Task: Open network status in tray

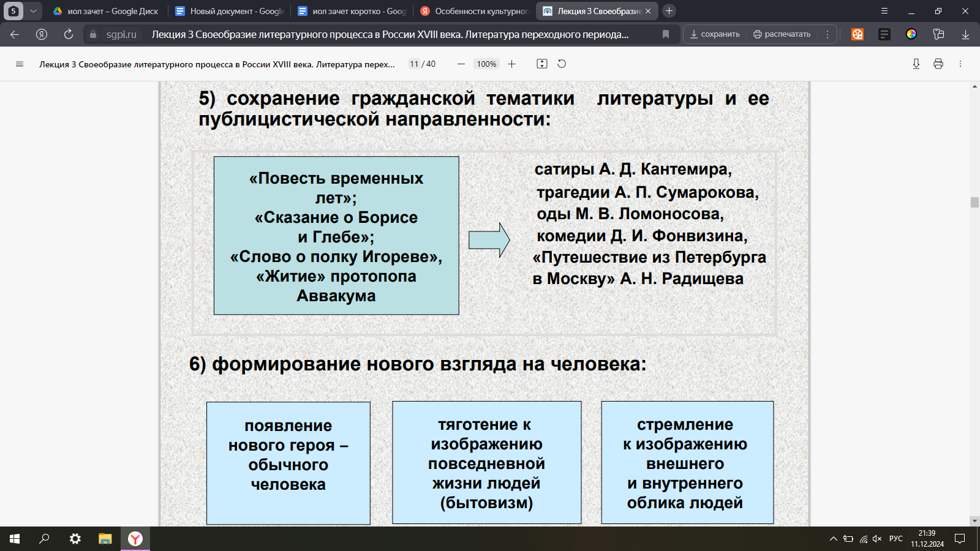Action: pyautogui.click(x=863, y=539)
